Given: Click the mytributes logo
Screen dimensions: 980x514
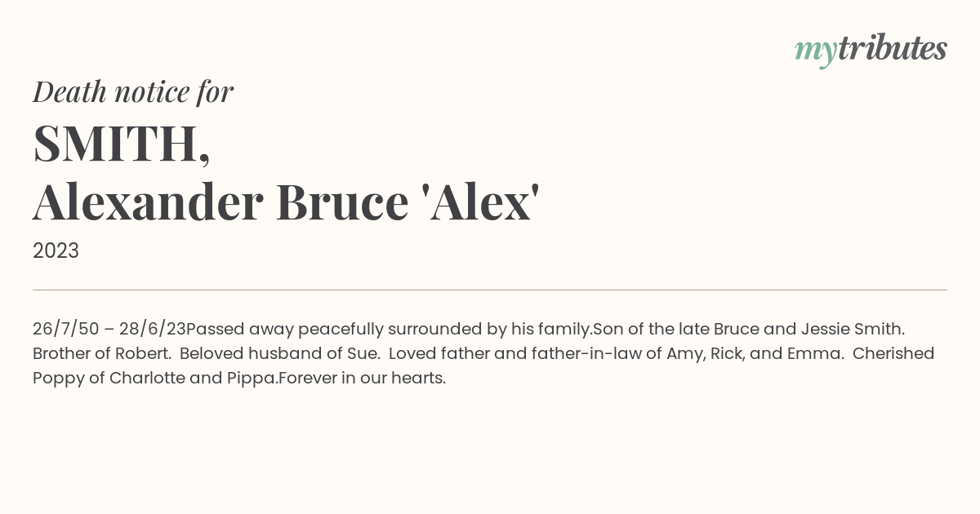Looking at the screenshot, I should tap(871, 50).
